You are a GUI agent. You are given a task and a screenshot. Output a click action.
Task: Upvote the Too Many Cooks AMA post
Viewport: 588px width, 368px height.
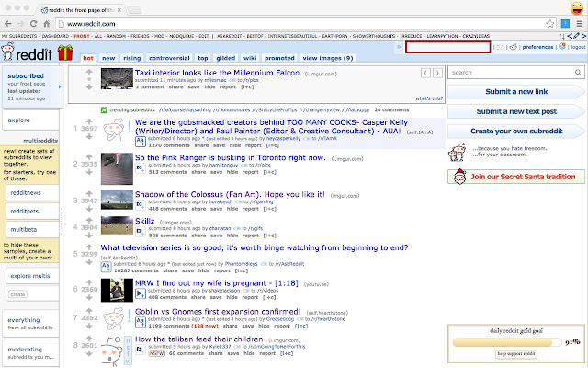[x=89, y=121]
